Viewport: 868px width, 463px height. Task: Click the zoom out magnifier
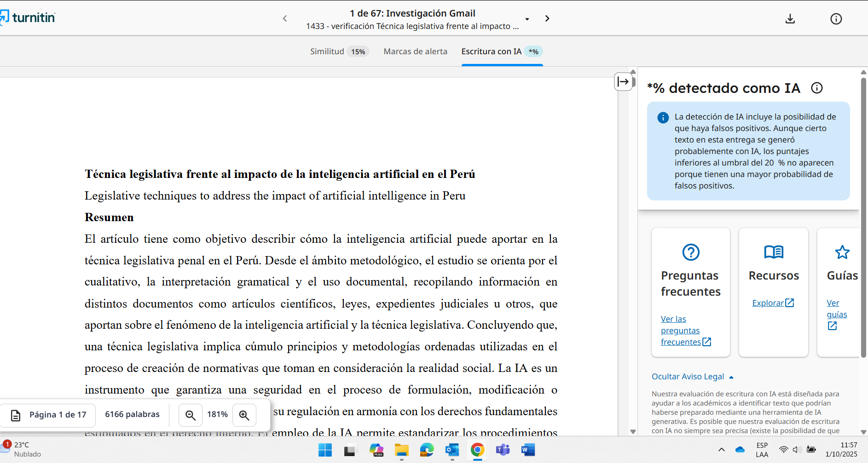click(190, 415)
